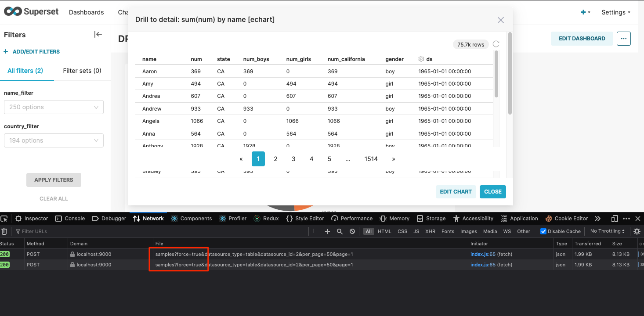Click the EDIT DASHBOARD button

pyautogui.click(x=582, y=39)
